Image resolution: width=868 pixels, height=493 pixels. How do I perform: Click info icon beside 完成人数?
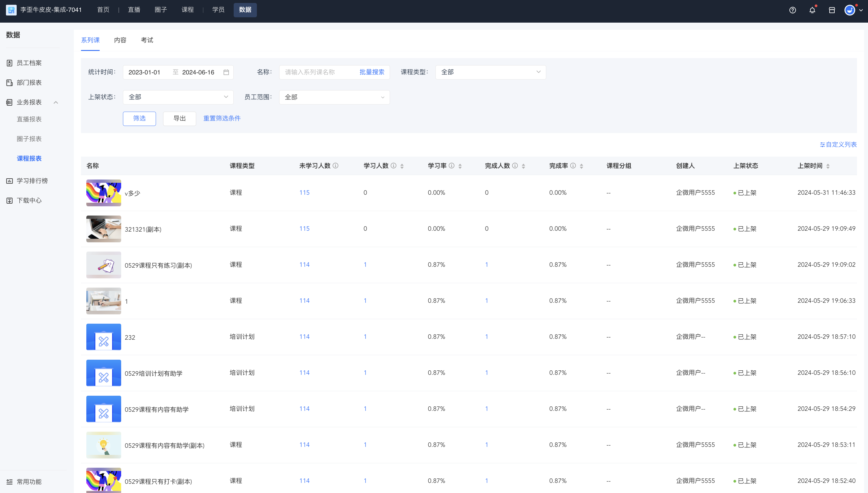(515, 166)
